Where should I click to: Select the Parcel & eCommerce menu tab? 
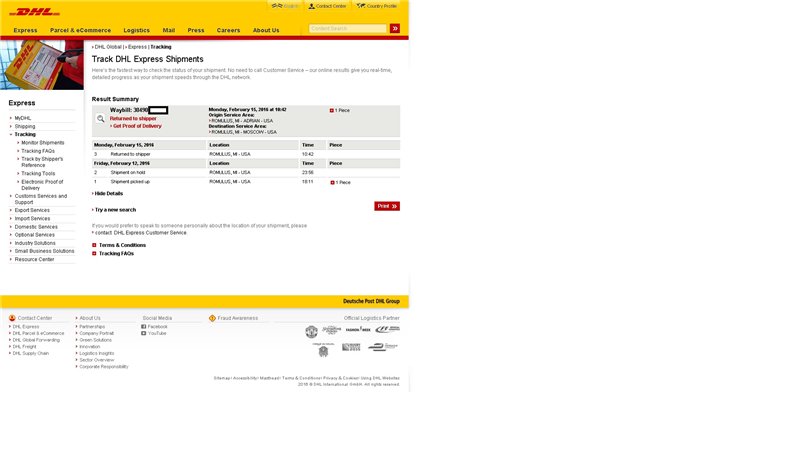pyautogui.click(x=80, y=30)
